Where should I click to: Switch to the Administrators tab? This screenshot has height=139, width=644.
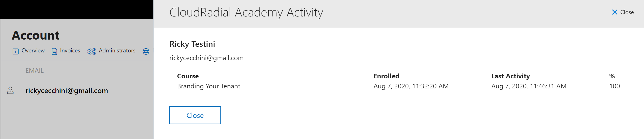111,51
